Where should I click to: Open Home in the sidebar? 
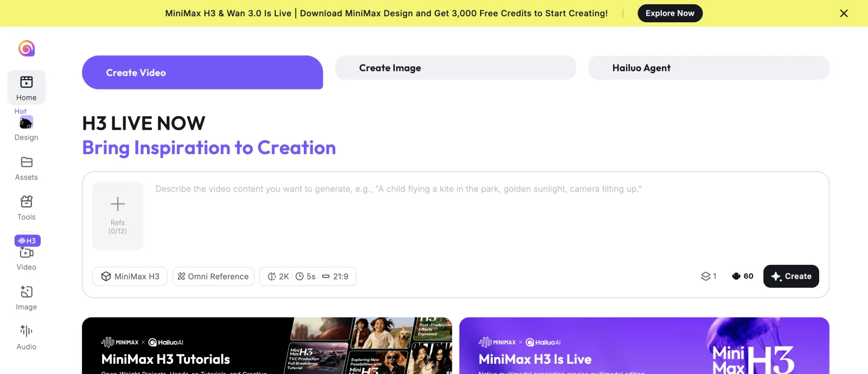[27, 88]
